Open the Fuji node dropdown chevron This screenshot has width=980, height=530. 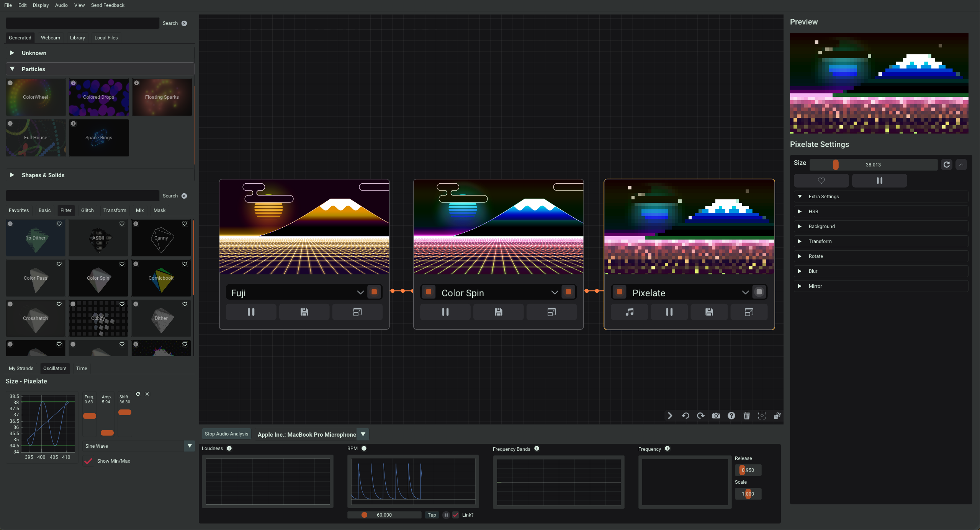(360, 292)
